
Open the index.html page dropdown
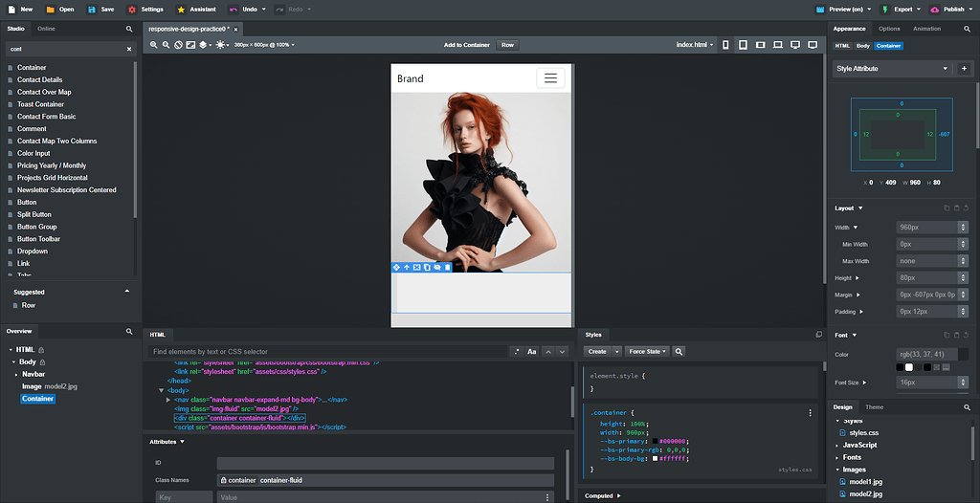tap(695, 45)
